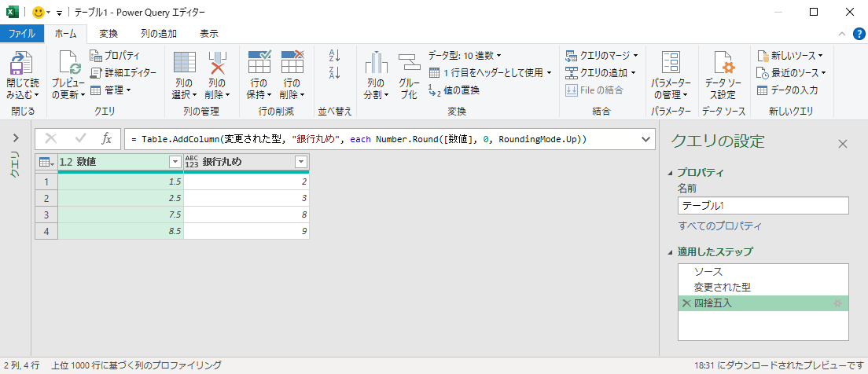The width and height of the screenshot is (868, 374).
Task: Open クエリのマージ merge queries
Action: click(601, 55)
